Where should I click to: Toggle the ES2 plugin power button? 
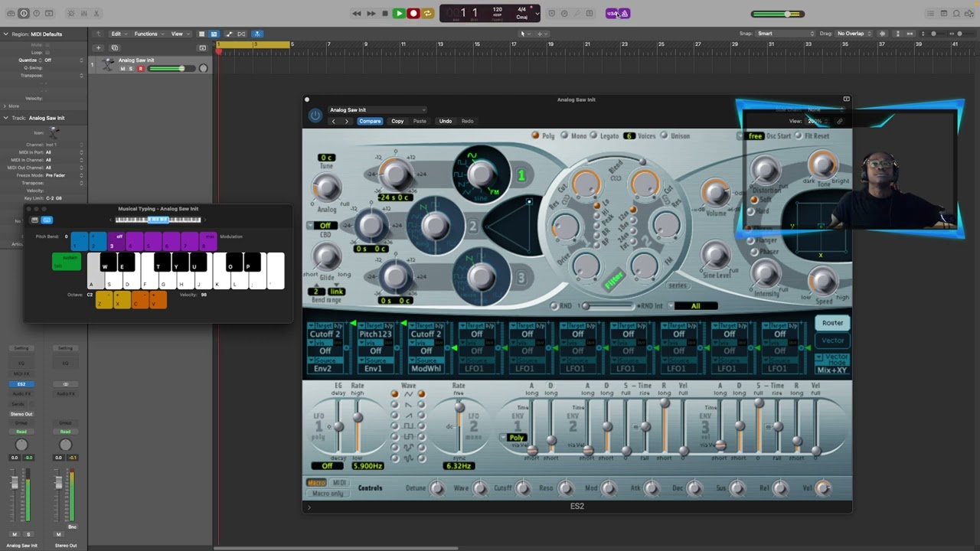pos(315,116)
